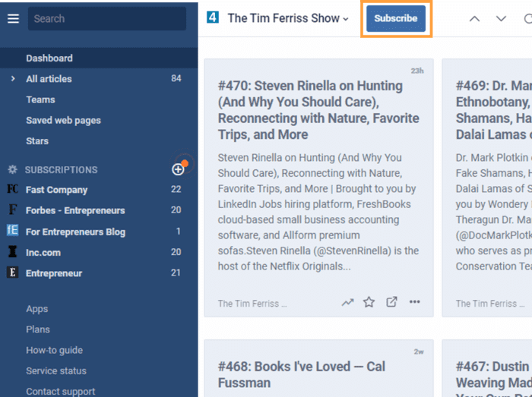Star article #470 Steven Rinella
Image resolution: width=532 pixels, height=397 pixels.
[x=369, y=302]
